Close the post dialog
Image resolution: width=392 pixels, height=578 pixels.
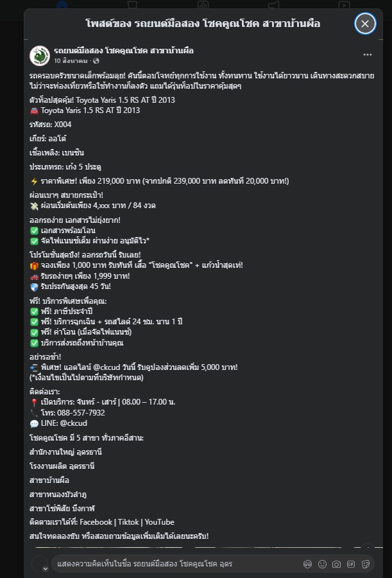point(364,24)
